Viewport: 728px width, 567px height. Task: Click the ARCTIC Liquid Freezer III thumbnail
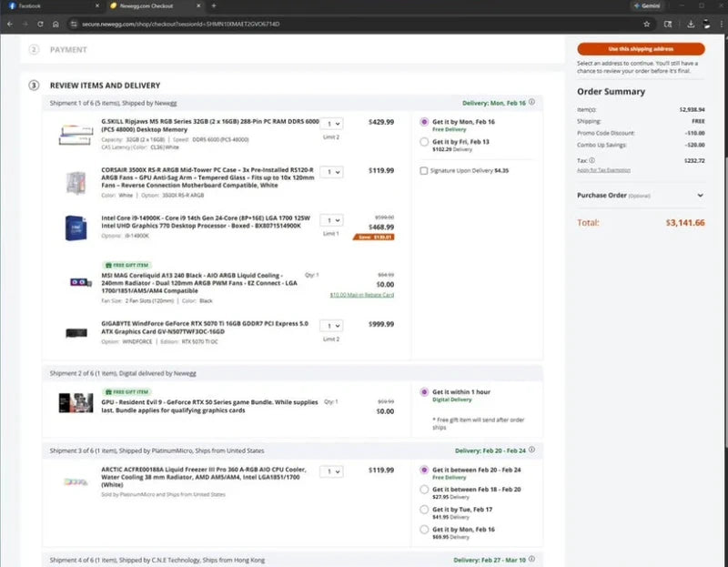tap(76, 482)
